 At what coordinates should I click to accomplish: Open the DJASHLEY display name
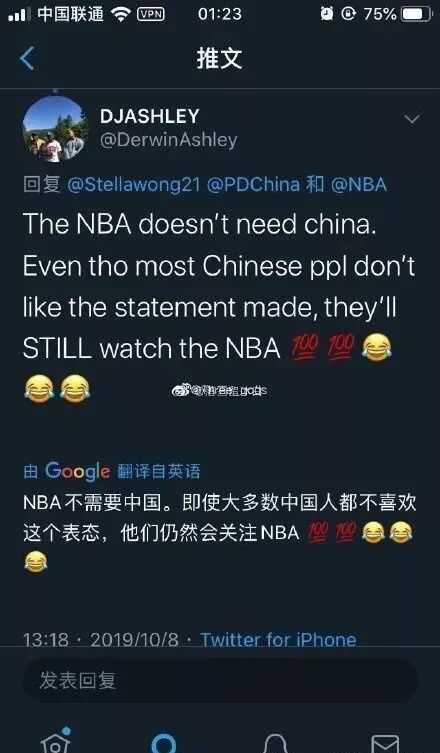[x=150, y=116]
